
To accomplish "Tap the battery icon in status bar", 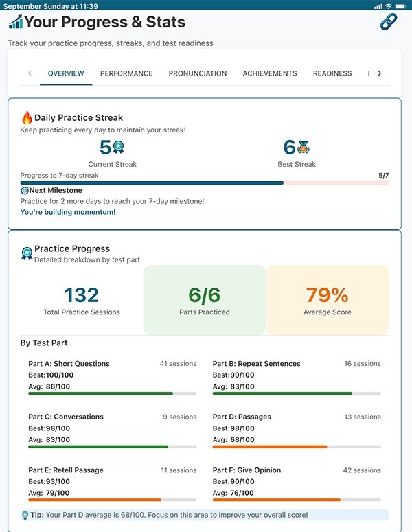I will pyautogui.click(x=400, y=6).
